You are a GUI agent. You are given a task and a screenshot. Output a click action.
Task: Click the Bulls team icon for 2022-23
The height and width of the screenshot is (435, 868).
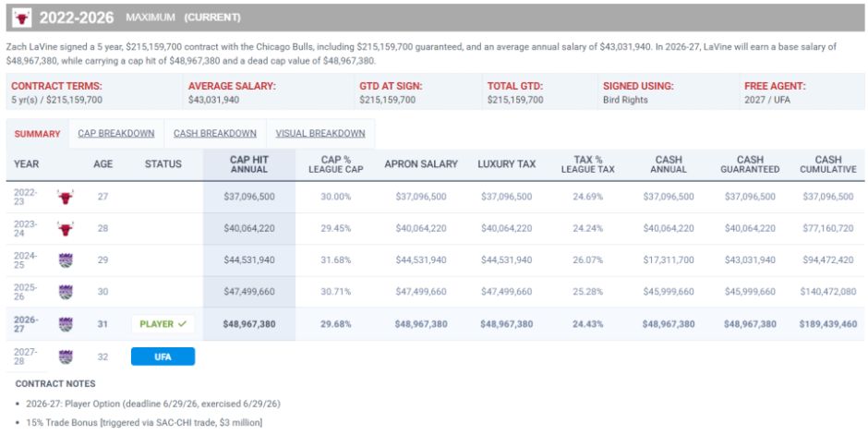[x=66, y=197]
